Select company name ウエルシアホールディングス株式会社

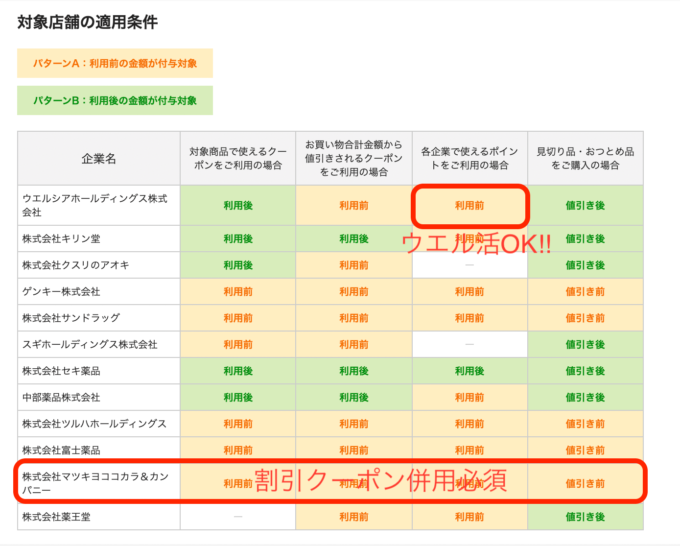coord(95,205)
